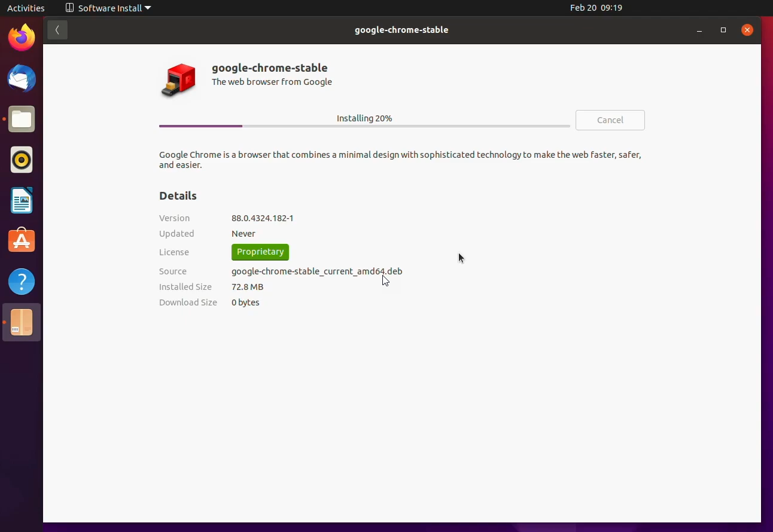
Task: Click the Installing 20% progress bar
Action: click(x=364, y=126)
